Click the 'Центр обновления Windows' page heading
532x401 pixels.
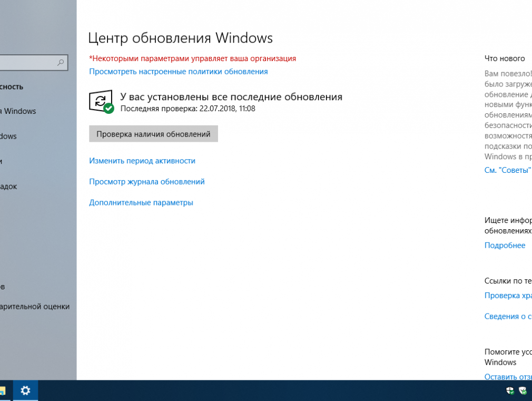pyautogui.click(x=181, y=38)
